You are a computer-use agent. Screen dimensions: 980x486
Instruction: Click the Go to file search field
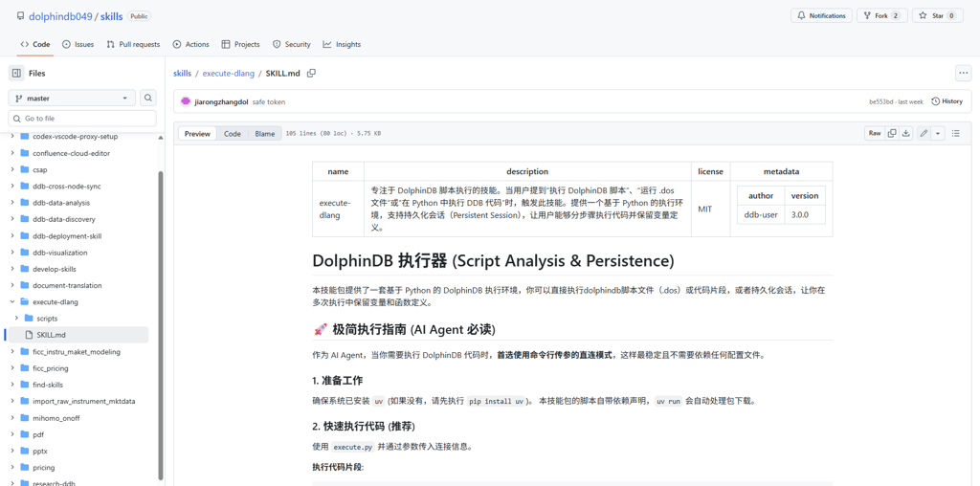[82, 118]
